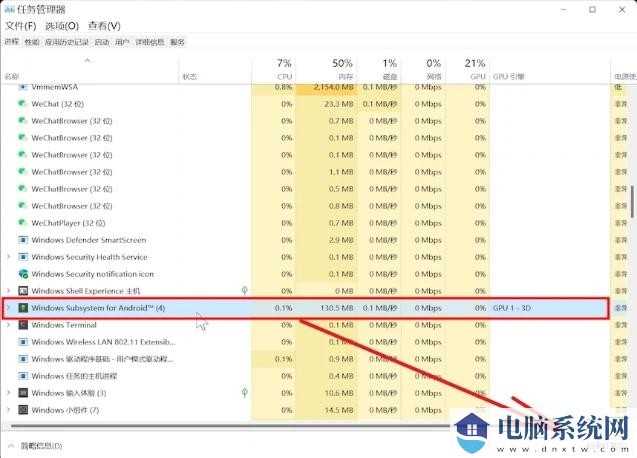
Task: Click the Windows Defender SmartScreen process icon
Action: pos(23,240)
